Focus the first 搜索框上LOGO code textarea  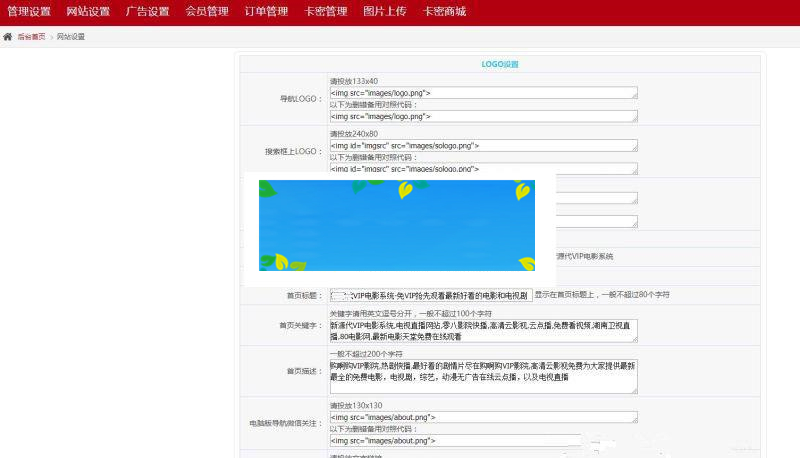[x=483, y=145]
